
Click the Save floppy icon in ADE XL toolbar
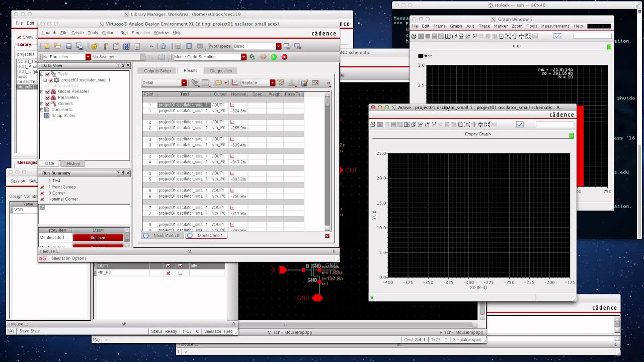pos(68,46)
